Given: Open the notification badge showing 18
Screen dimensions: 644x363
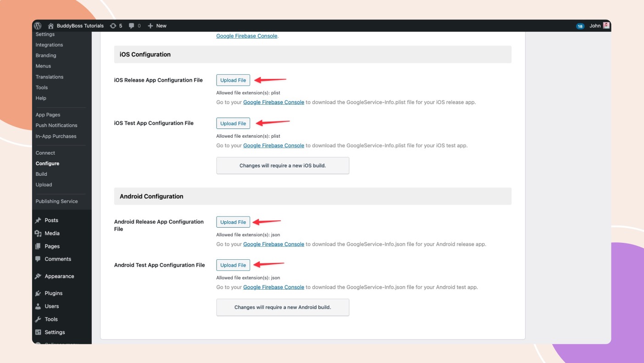Looking at the screenshot, I should click(x=580, y=26).
